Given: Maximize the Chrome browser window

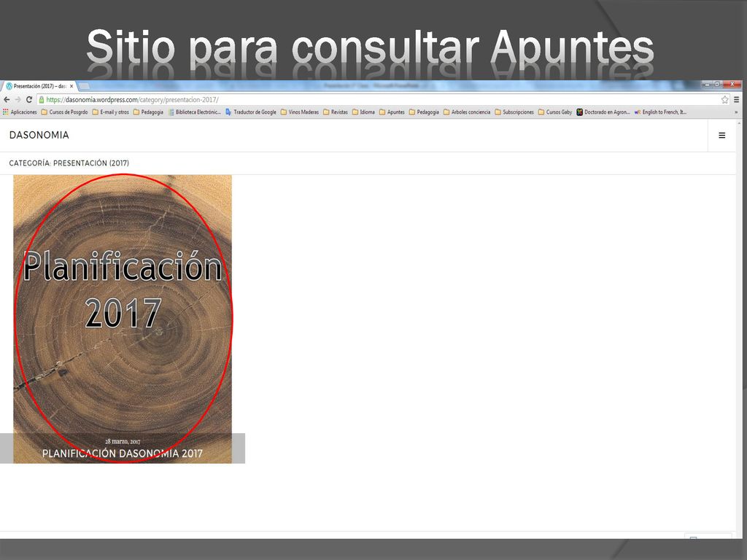Looking at the screenshot, I should click(x=718, y=85).
